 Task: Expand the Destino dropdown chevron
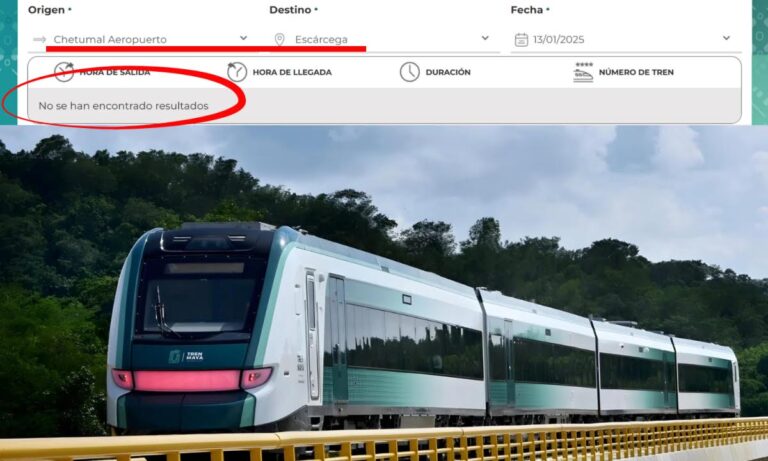pos(485,38)
